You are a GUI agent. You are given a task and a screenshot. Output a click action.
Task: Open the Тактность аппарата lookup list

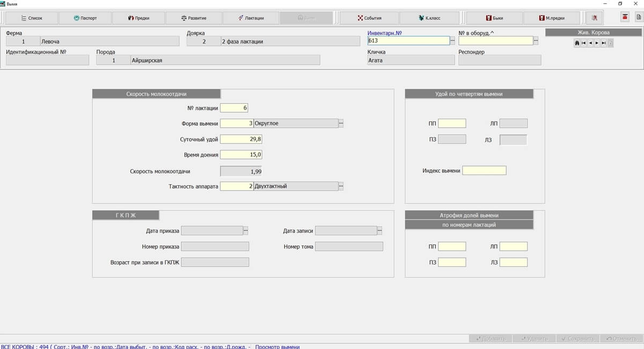[341, 186]
